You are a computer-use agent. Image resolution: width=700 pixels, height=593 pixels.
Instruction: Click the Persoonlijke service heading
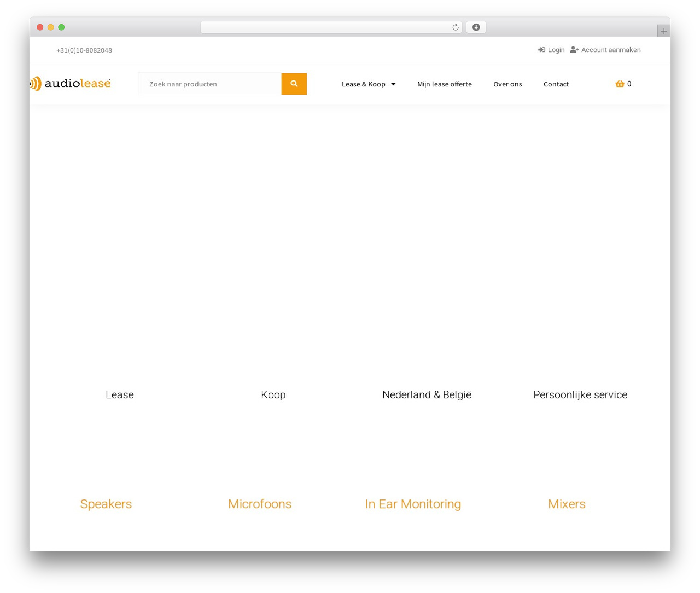(580, 394)
